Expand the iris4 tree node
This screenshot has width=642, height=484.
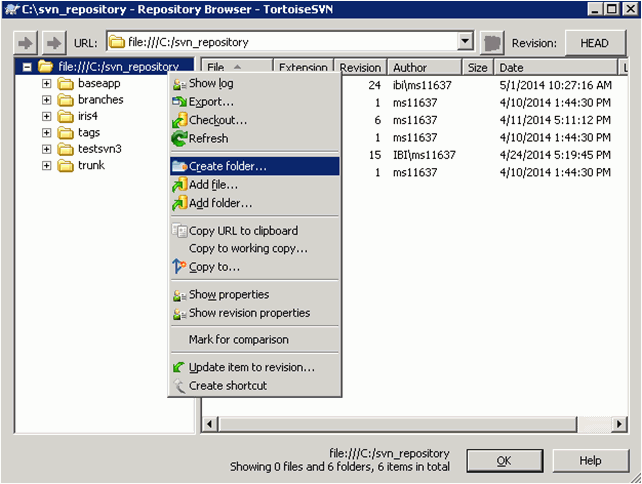coord(47,116)
